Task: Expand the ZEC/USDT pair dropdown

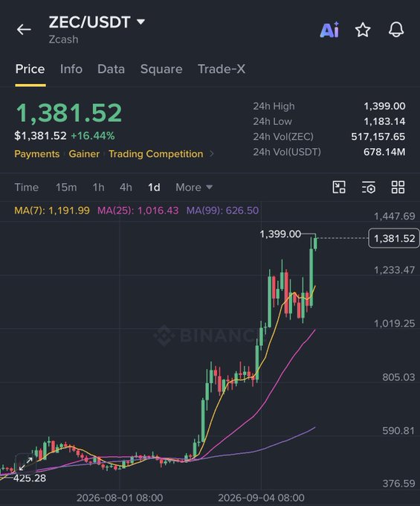Action: click(x=140, y=22)
